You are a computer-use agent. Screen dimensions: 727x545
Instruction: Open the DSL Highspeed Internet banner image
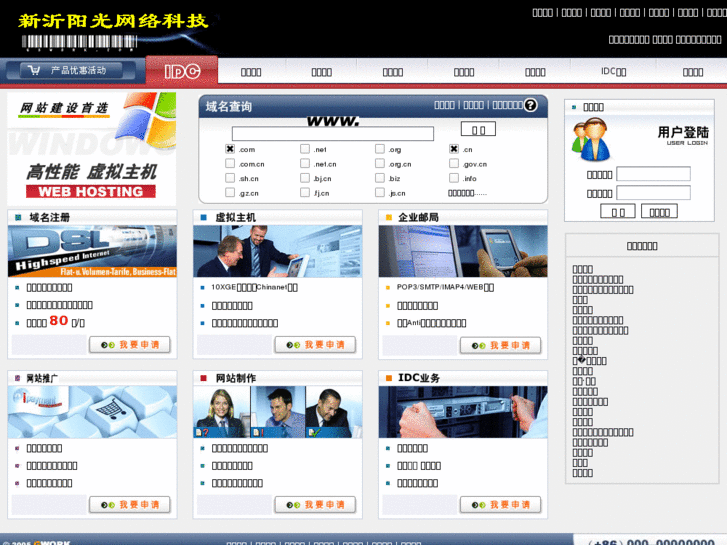[92, 251]
